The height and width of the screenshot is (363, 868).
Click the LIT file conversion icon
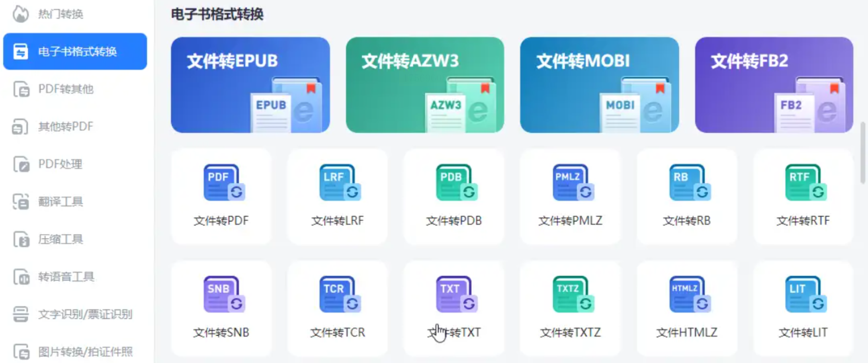pyautogui.click(x=806, y=294)
